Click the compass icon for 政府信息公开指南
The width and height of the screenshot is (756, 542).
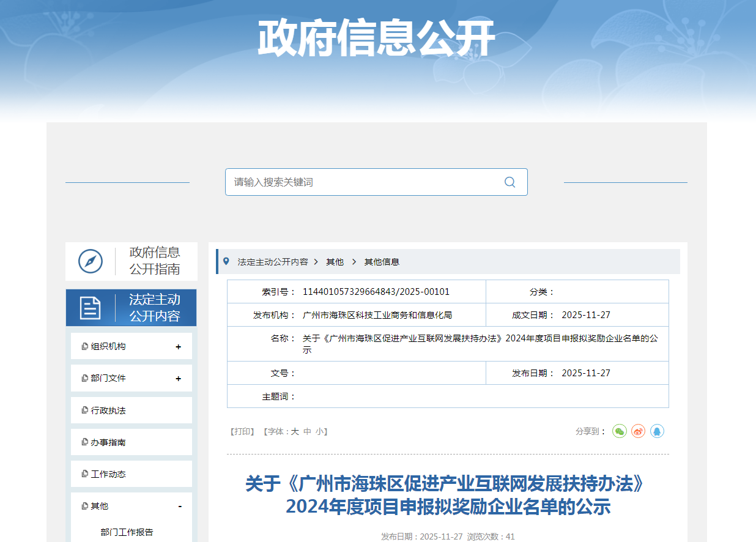coord(91,262)
